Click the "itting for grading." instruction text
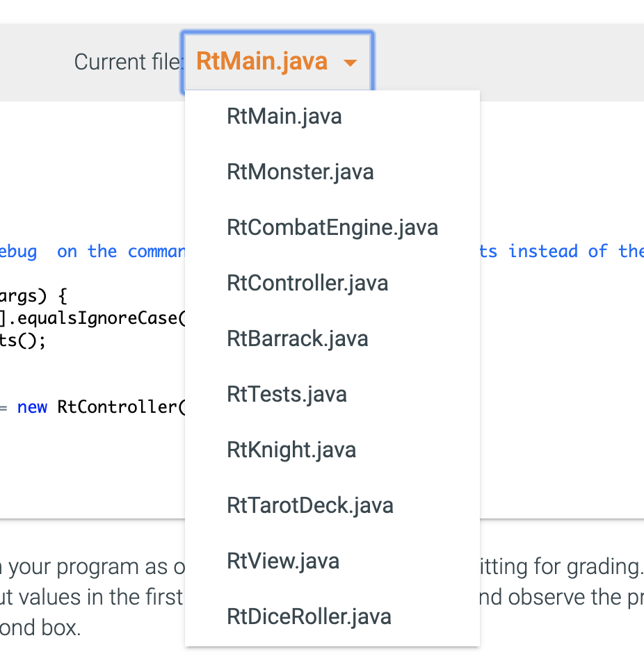 (x=559, y=567)
